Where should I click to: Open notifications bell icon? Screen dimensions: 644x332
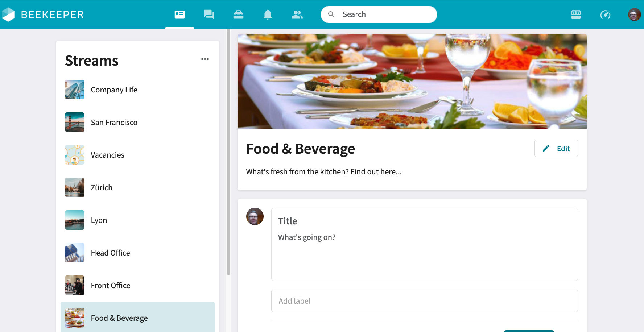(268, 14)
